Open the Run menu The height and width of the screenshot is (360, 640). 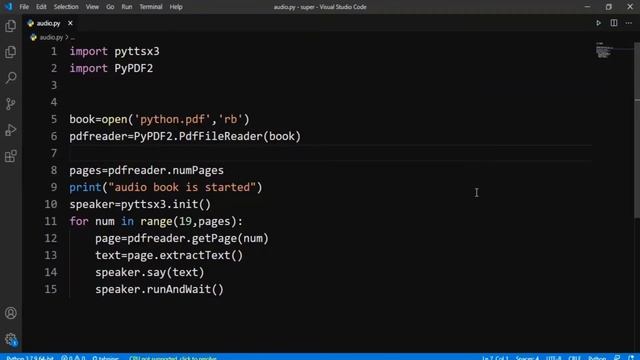point(127,7)
